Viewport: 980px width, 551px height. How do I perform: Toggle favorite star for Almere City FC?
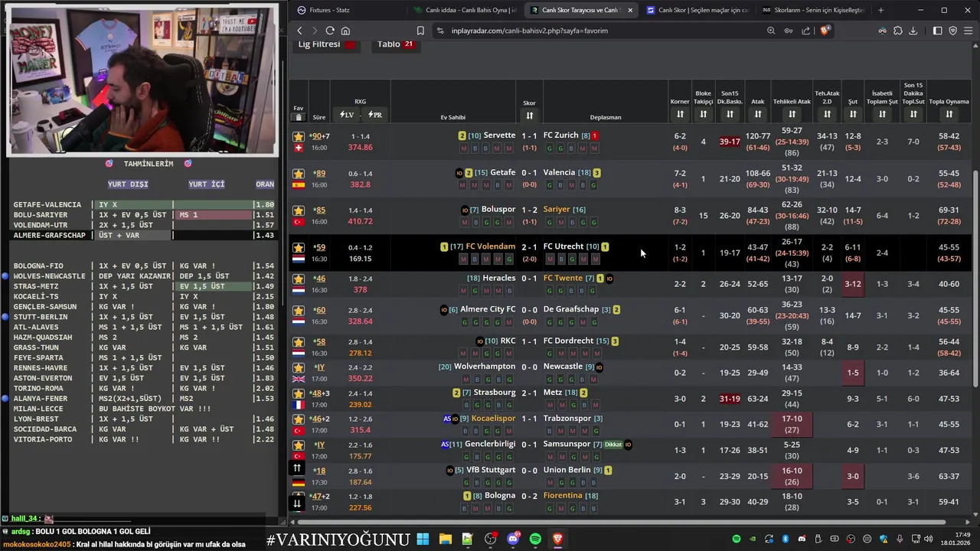tap(299, 310)
